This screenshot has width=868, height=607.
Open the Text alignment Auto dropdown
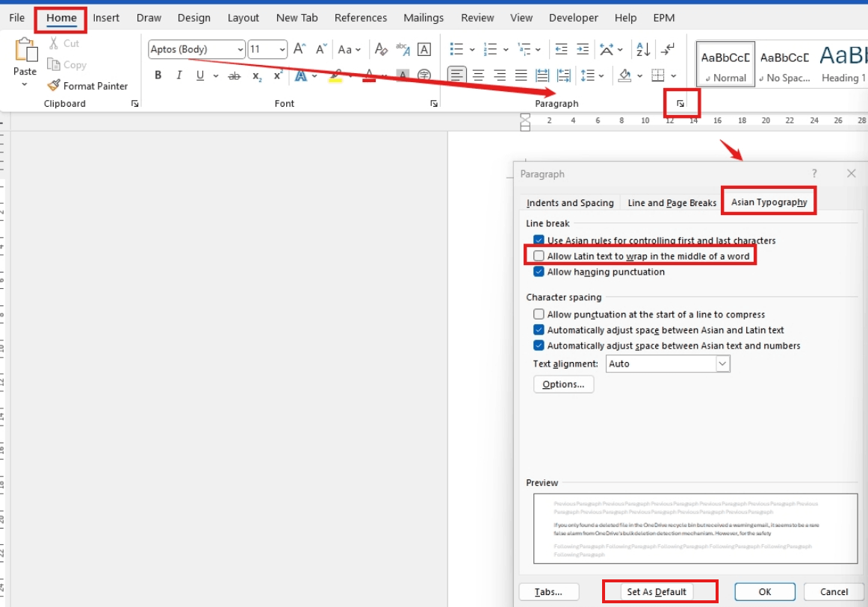pyautogui.click(x=722, y=364)
